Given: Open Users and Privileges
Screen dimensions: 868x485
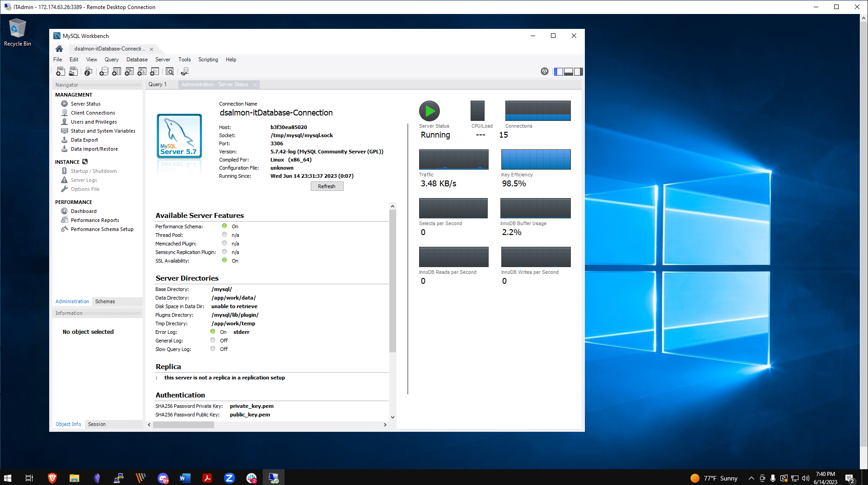Looking at the screenshot, I should click(x=93, y=122).
